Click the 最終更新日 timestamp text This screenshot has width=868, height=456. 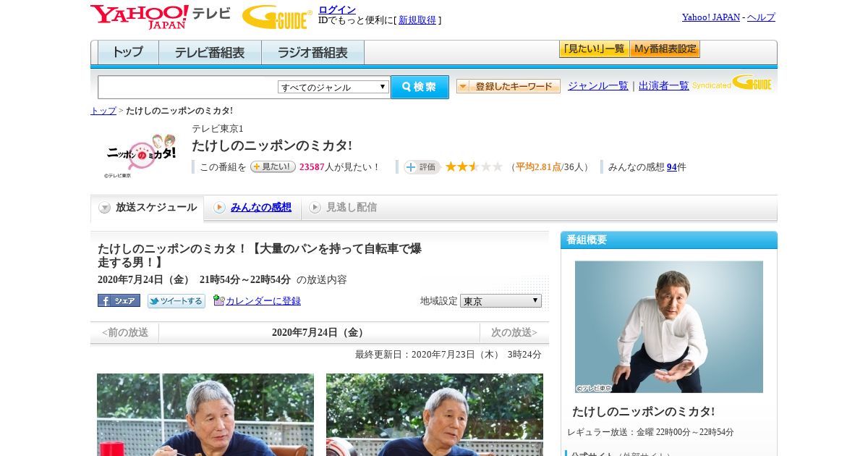point(448,355)
